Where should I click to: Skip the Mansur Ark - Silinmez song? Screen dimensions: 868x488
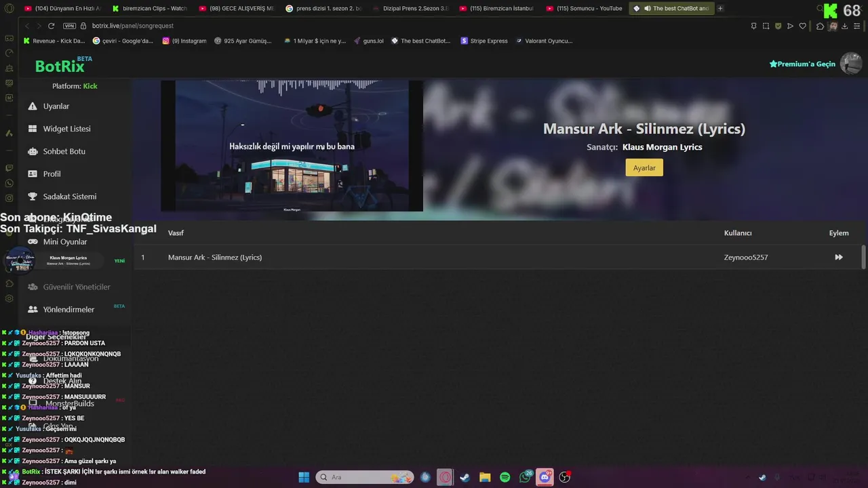tap(839, 258)
